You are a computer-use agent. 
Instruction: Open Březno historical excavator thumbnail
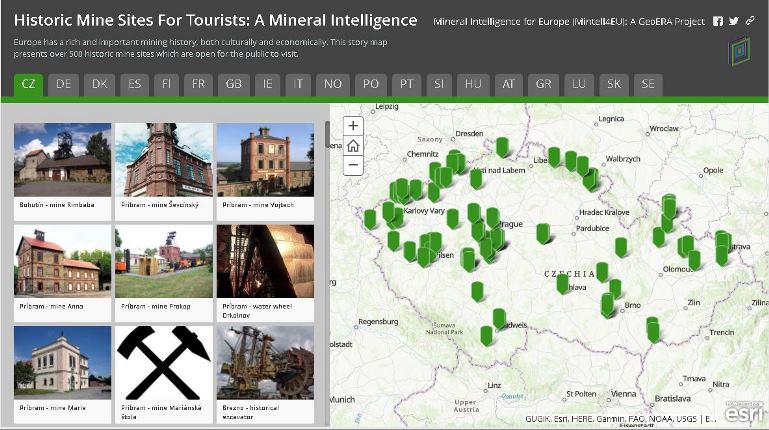pos(265,374)
